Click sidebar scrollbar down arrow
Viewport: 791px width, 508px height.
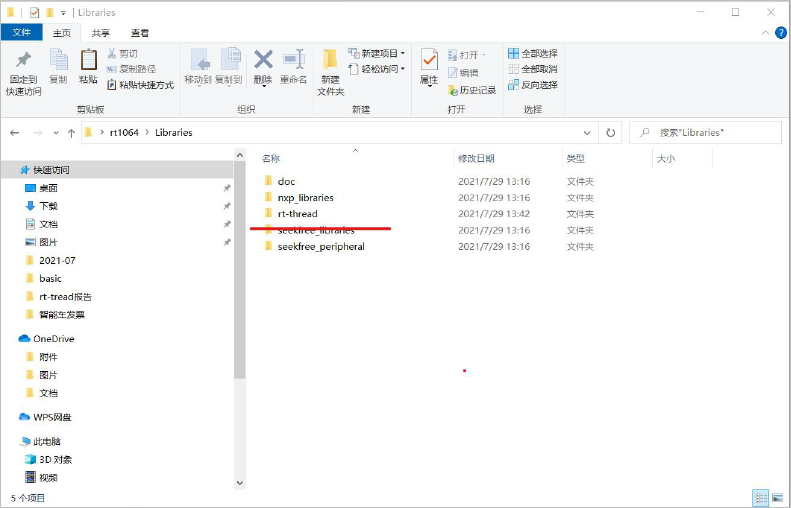pos(240,483)
